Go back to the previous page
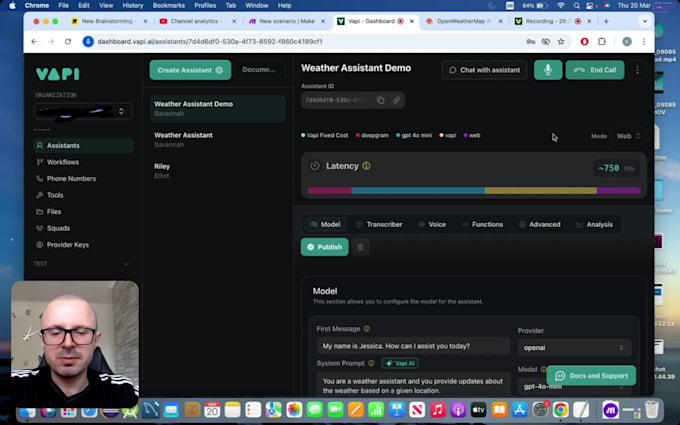The image size is (680, 425). pos(34,42)
